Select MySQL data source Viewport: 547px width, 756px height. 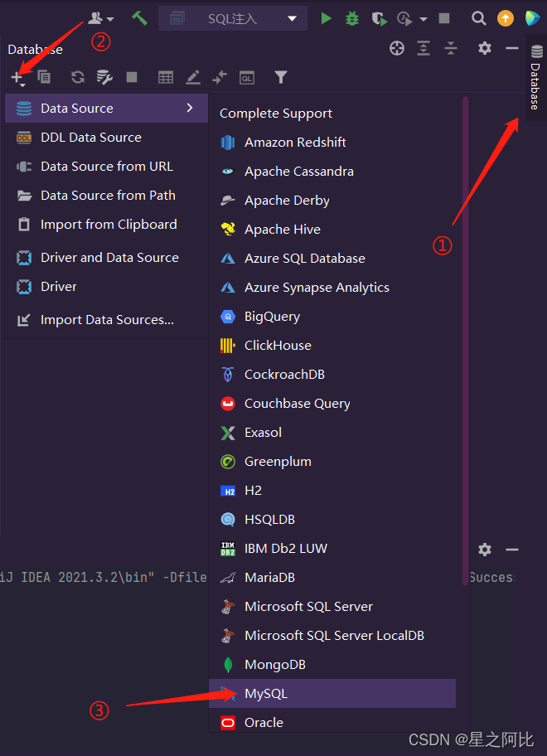pyautogui.click(x=332, y=693)
